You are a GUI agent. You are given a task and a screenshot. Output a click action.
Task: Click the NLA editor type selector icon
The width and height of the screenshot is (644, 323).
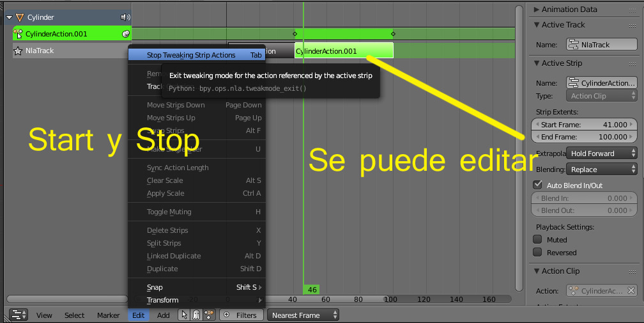(19, 315)
